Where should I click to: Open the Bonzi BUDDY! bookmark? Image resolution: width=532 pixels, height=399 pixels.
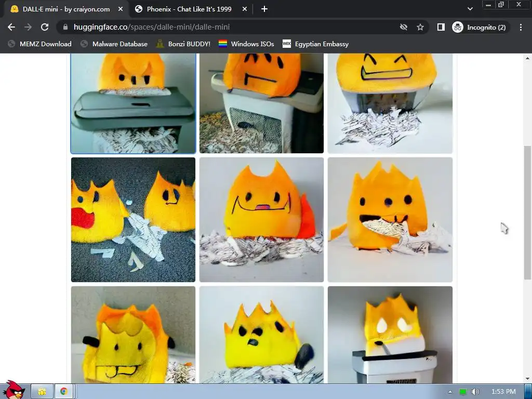click(x=183, y=44)
